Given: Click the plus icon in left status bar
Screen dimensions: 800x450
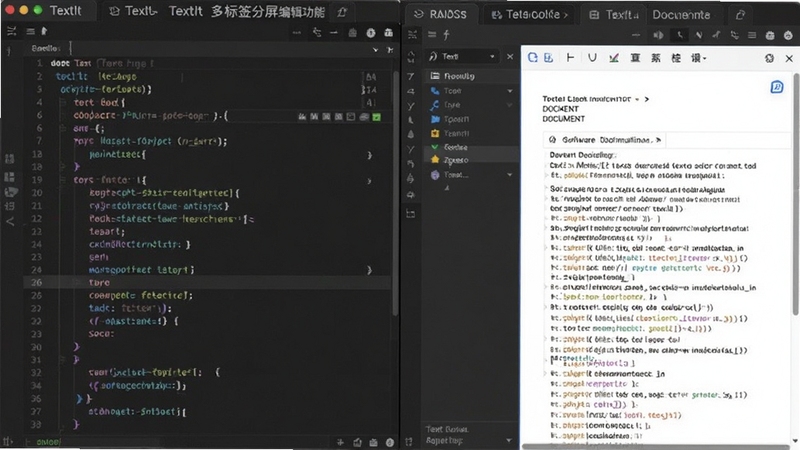Looking at the screenshot, I should point(340,442).
